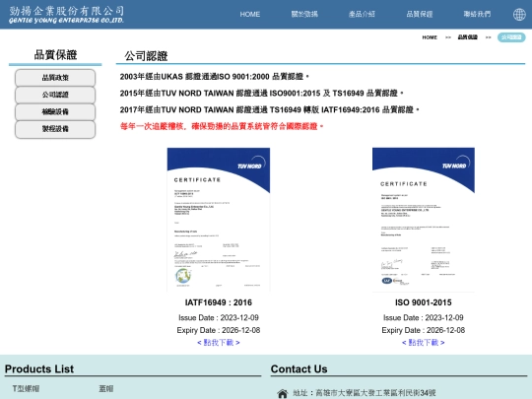This screenshot has width=532, height=399.
Task: Select 製程設備 sidebar button
Action: click(55, 129)
